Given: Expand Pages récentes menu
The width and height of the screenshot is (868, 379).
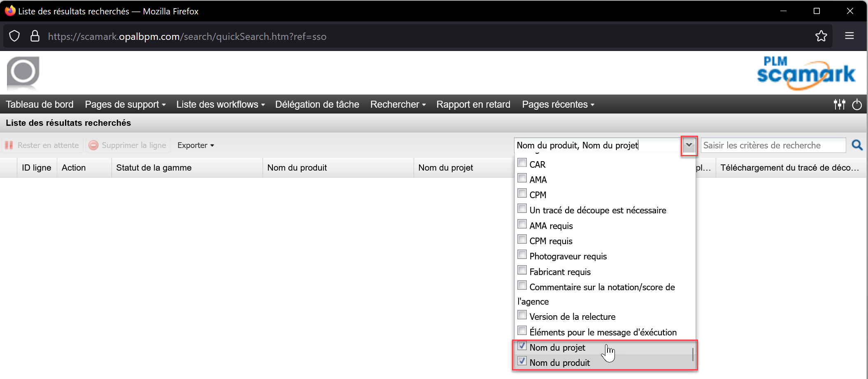Looking at the screenshot, I should point(558,104).
